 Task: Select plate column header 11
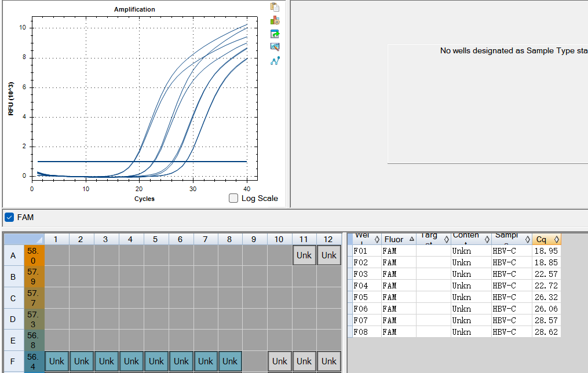[x=304, y=239]
